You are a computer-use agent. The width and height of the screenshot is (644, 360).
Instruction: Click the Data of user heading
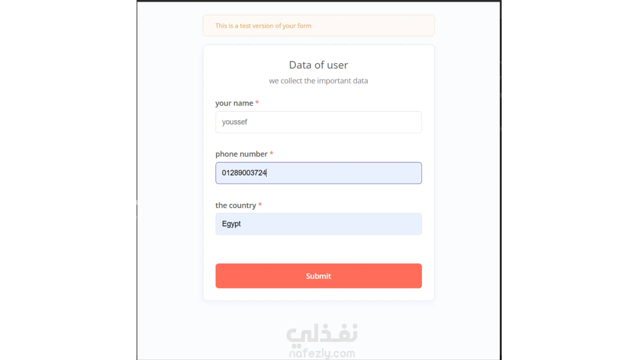(x=318, y=65)
